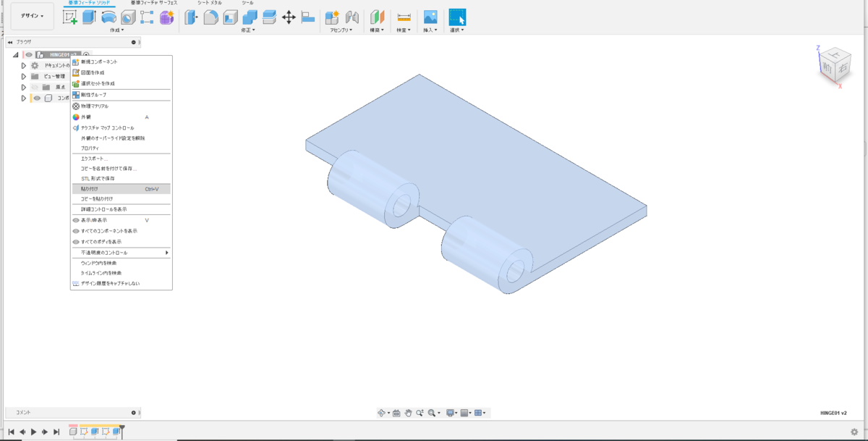Open the Viewports layout icon
The image size is (868, 441).
point(478,413)
